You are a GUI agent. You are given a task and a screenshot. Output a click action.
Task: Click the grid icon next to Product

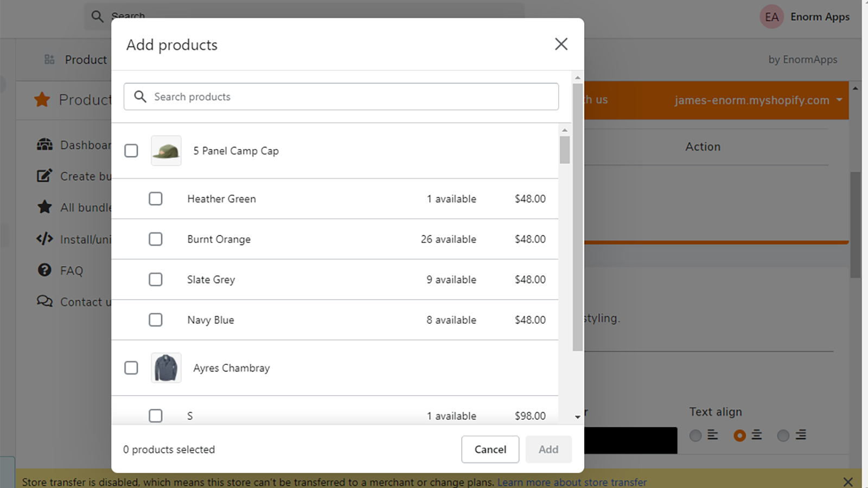coord(49,59)
